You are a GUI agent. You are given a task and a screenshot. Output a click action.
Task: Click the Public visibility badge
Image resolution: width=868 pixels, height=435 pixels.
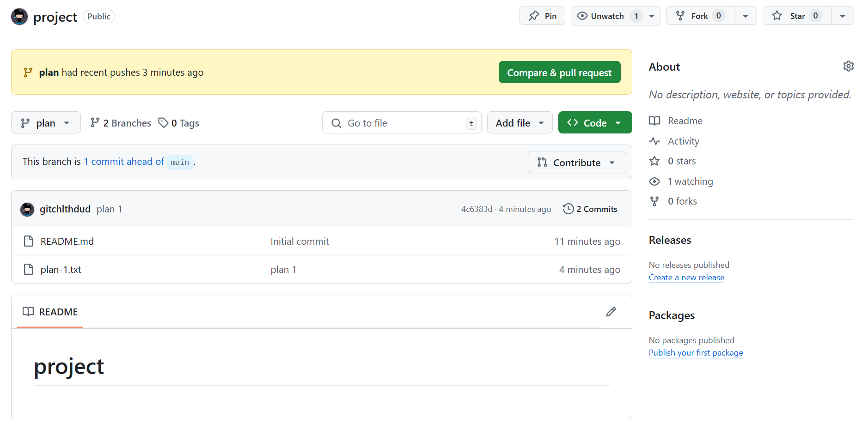[99, 17]
